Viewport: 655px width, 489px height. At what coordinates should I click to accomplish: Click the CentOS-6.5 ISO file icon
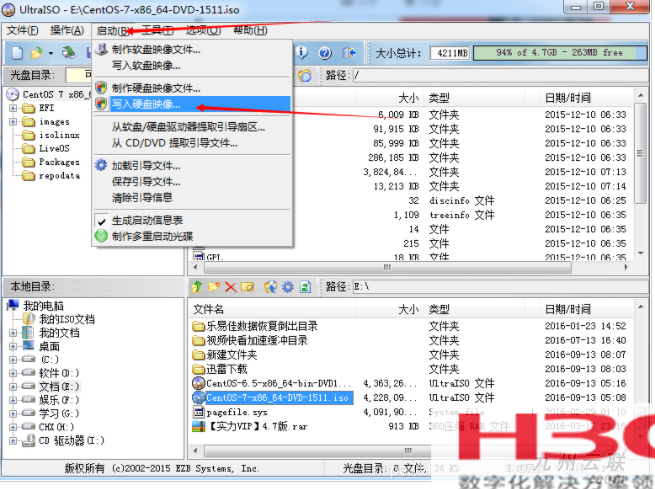pyautogui.click(x=198, y=383)
